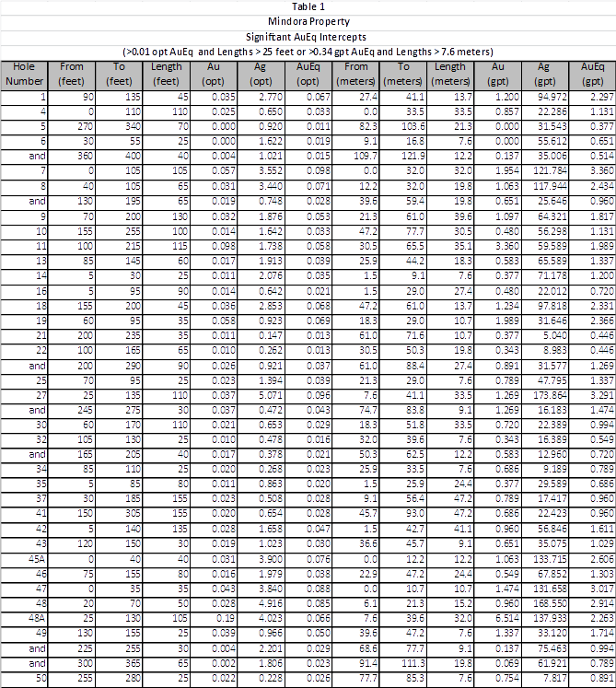The image size is (616, 688).
Task: Click the Ag gpt value 71.178
Action: point(552,275)
